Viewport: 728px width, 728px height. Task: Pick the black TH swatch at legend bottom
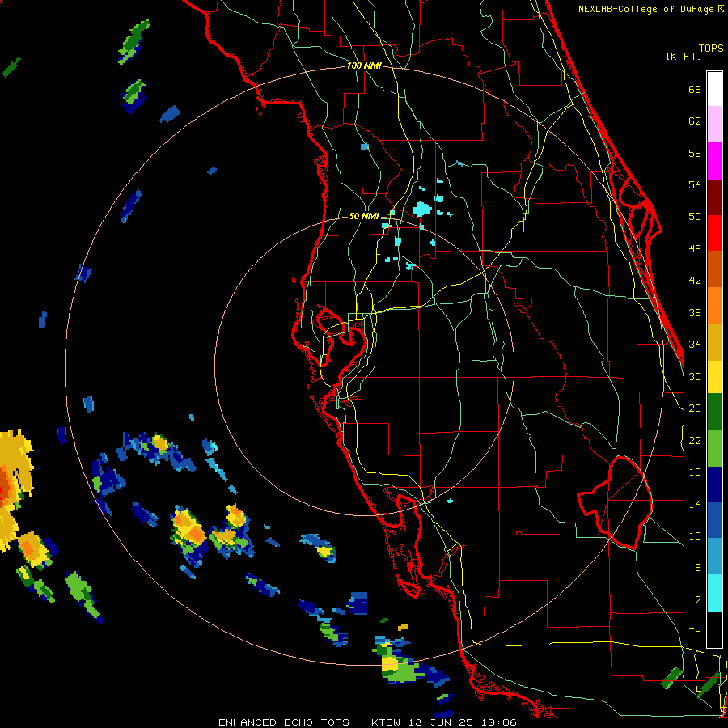tap(714, 629)
